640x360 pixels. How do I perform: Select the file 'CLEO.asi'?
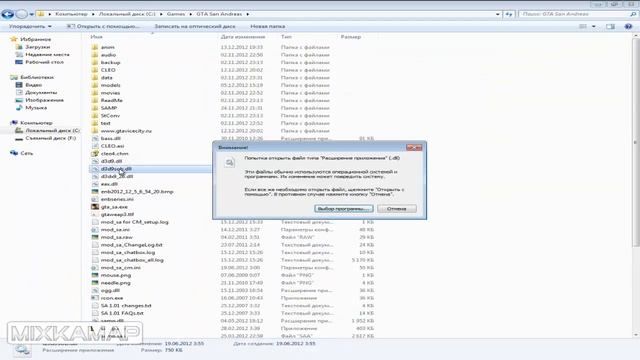[x=112, y=146]
